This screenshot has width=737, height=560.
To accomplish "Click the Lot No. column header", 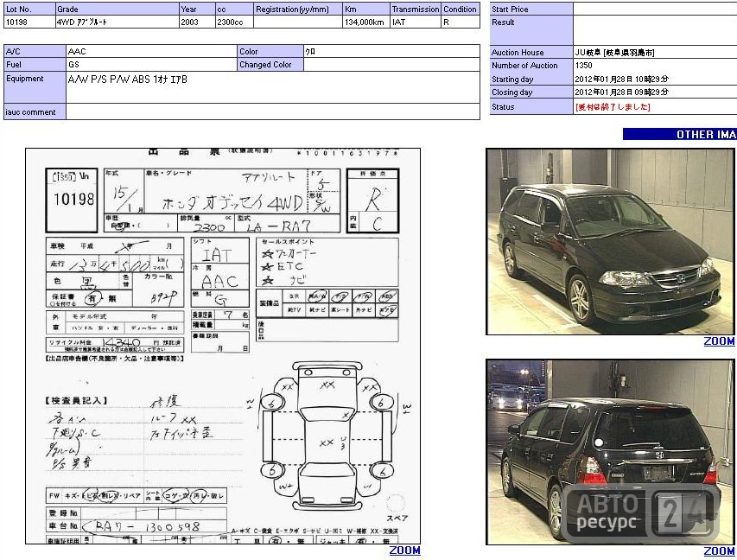I will pyautogui.click(x=19, y=9).
